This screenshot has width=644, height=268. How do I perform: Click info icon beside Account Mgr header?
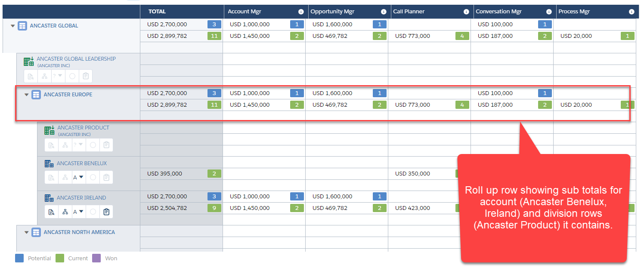pos(301,12)
